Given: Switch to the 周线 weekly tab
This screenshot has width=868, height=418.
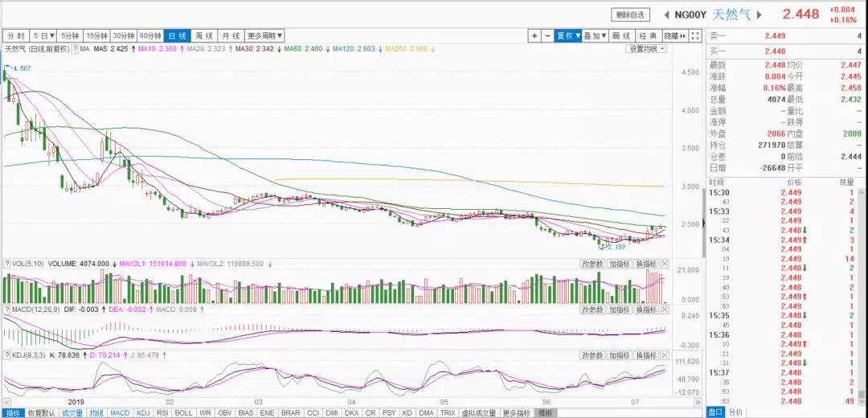Looking at the screenshot, I should pos(204,36).
